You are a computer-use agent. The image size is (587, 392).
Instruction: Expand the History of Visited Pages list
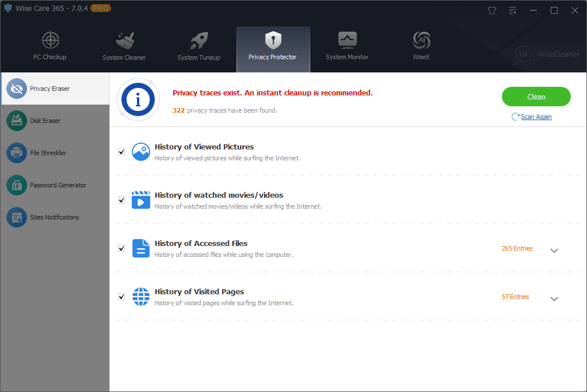click(554, 299)
